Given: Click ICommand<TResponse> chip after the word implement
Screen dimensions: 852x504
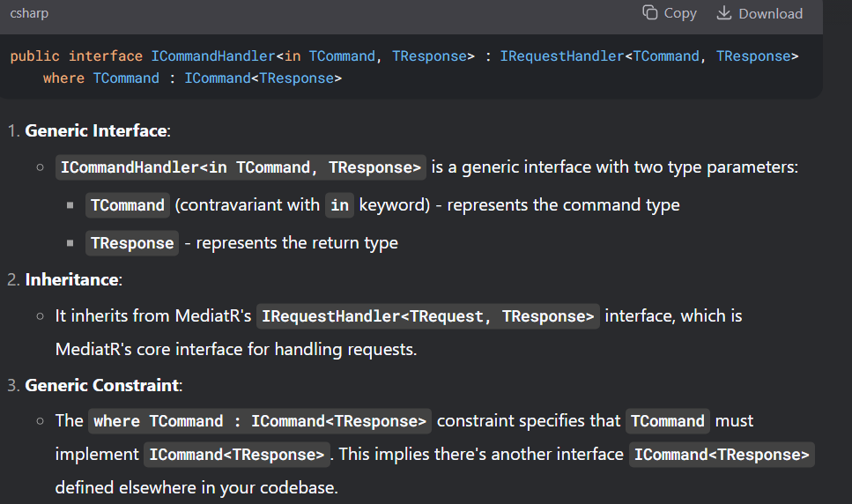Looking at the screenshot, I should [x=237, y=455].
